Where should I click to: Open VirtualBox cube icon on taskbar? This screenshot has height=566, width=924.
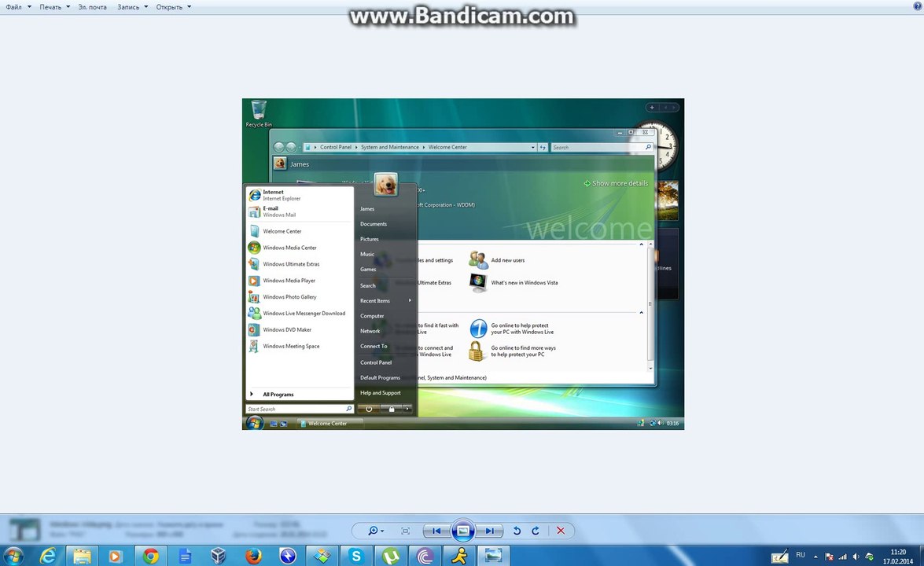click(219, 556)
